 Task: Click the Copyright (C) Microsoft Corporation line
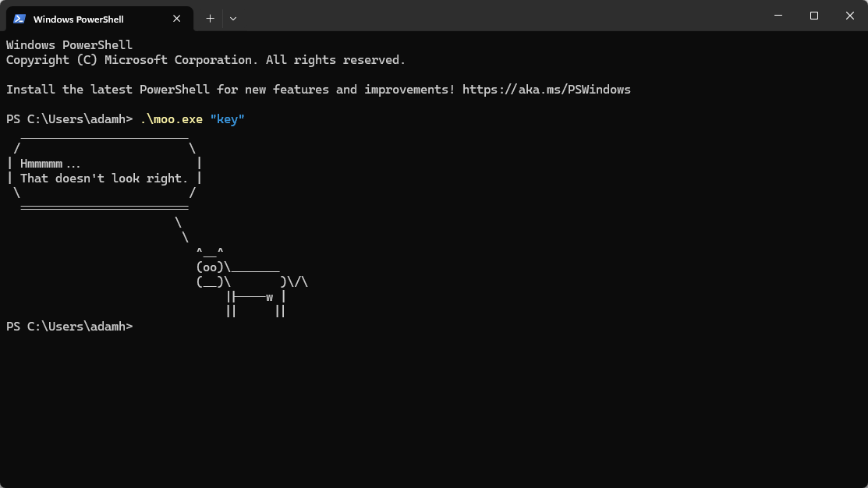coord(205,60)
